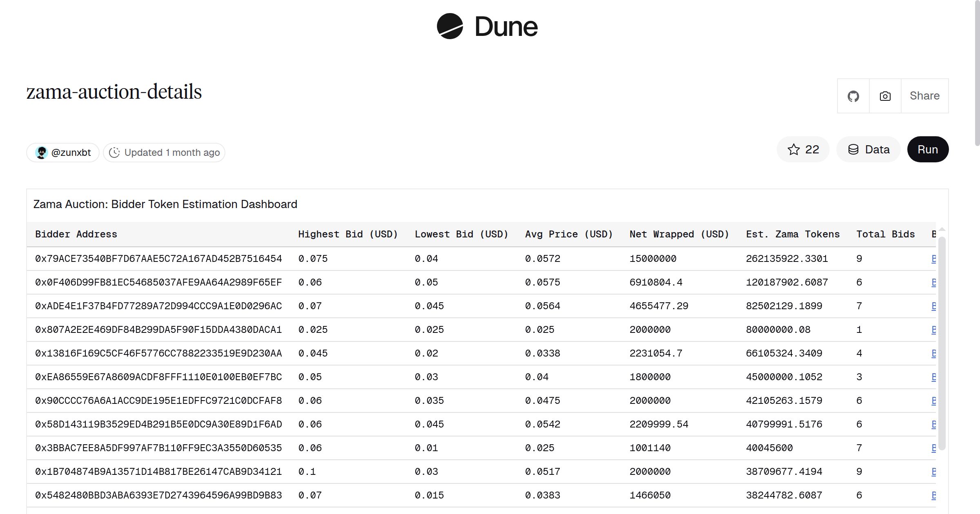
Task: Click the Share button
Action: 924,96
